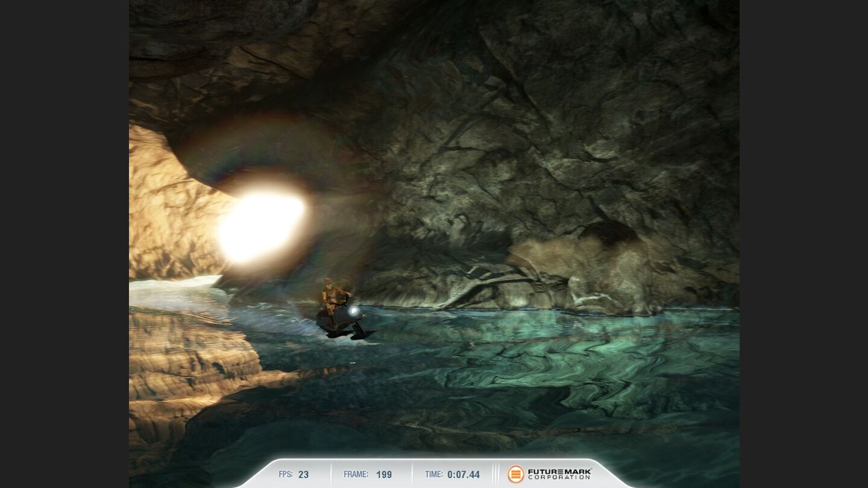868x488 pixels.
Task: Click the FPS value 23
Action: click(x=303, y=475)
